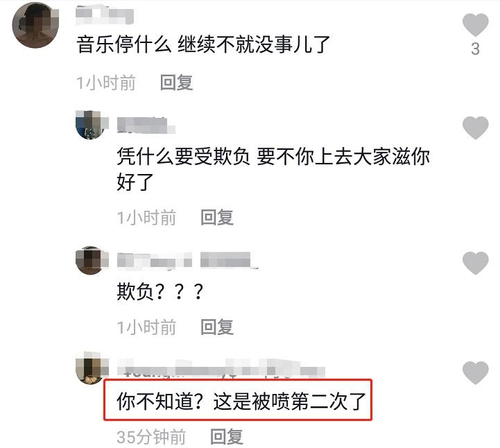Screen dimensions: 500x448
Task: Open blurred username above 你不知道 reply
Action: [x=221, y=369]
